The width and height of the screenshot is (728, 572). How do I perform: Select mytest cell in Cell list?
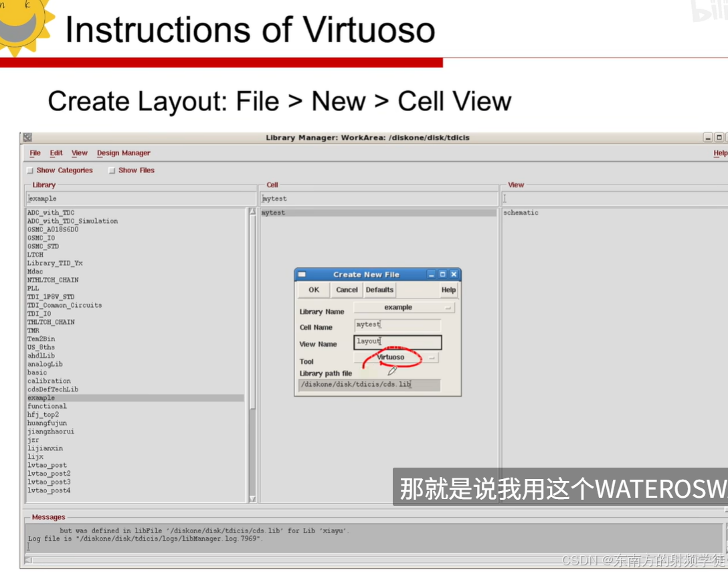pos(379,213)
